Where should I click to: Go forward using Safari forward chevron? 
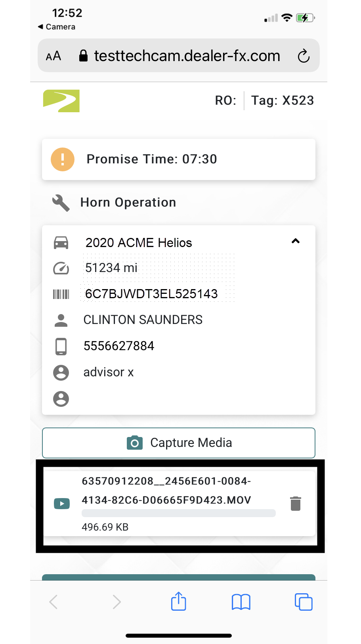click(x=117, y=602)
